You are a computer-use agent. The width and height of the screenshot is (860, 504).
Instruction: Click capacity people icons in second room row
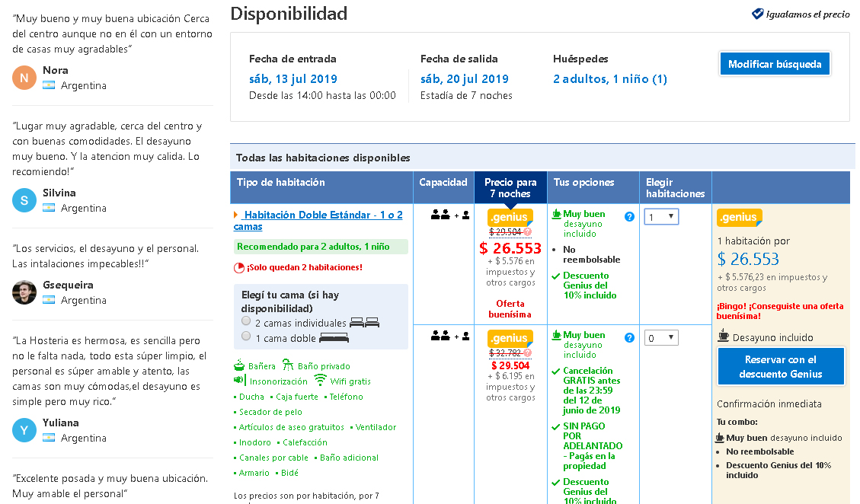point(449,336)
